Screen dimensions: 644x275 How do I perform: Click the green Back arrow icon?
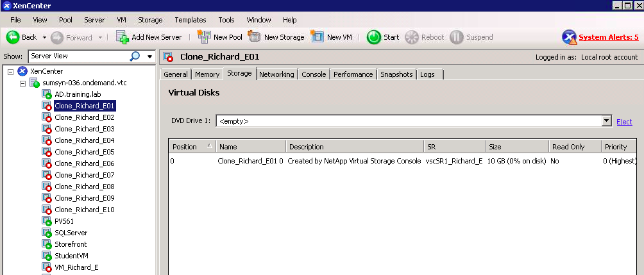coord(13,37)
